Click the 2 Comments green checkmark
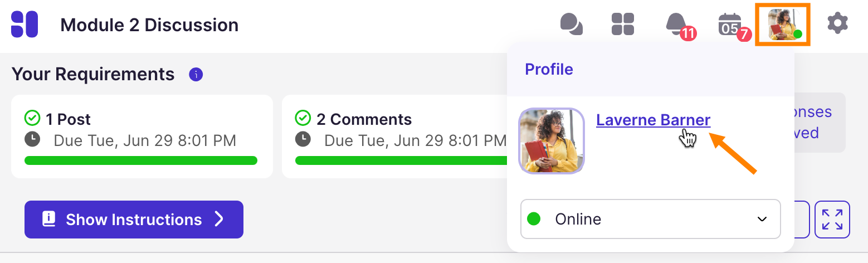868x263 pixels. (x=303, y=119)
